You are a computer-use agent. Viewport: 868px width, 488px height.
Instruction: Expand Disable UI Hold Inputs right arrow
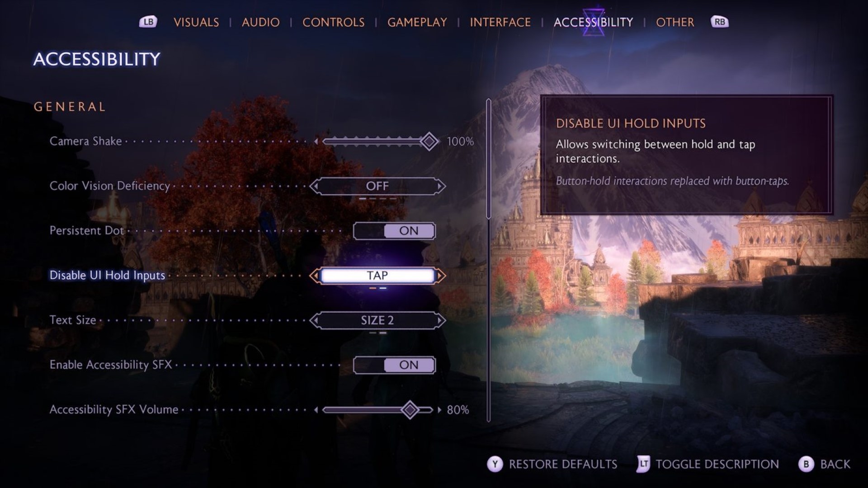[x=444, y=275]
